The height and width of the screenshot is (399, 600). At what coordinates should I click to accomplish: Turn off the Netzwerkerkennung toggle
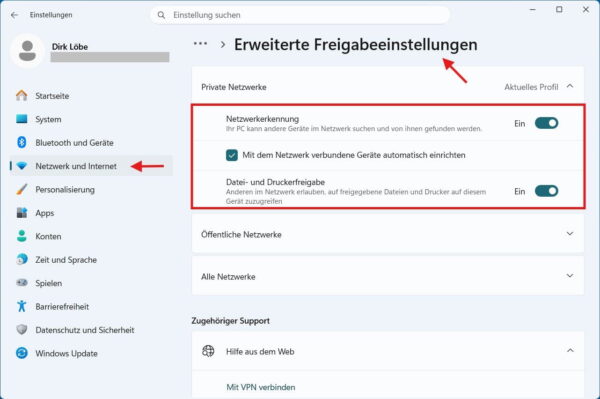point(546,123)
